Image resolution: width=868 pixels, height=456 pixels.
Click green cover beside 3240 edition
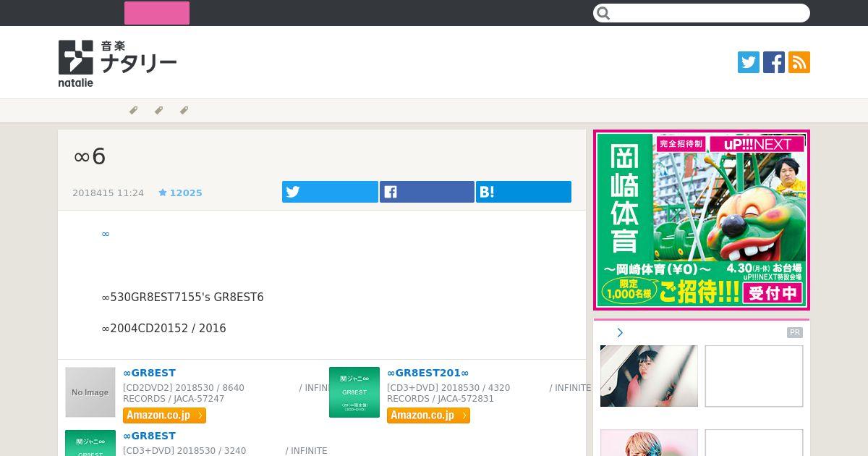[x=90, y=443]
